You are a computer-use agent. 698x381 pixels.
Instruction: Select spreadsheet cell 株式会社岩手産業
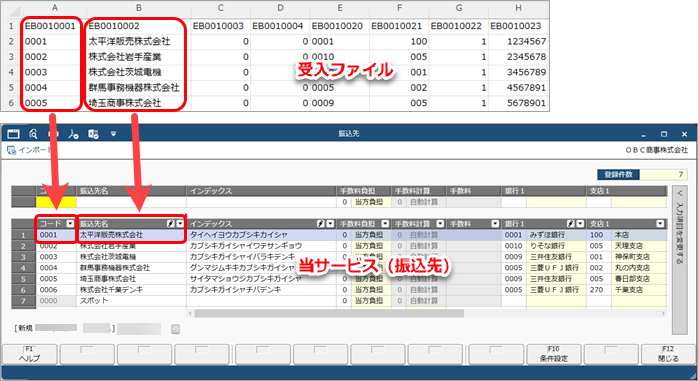click(x=138, y=57)
